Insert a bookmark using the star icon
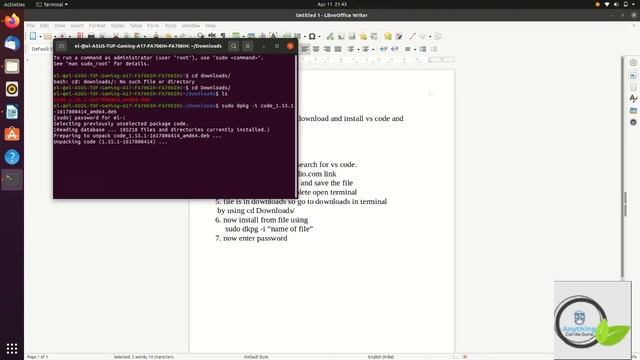The image size is (640, 360). tap(363, 36)
